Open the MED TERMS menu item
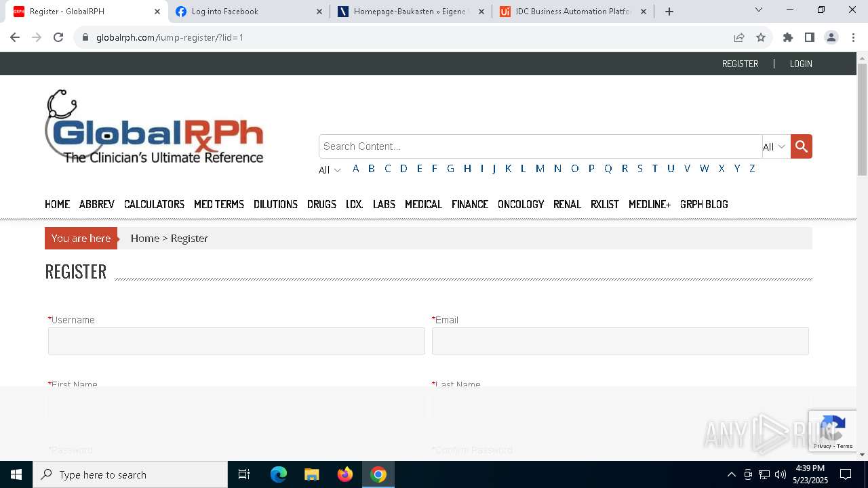The width and height of the screenshot is (868, 488). click(x=219, y=204)
